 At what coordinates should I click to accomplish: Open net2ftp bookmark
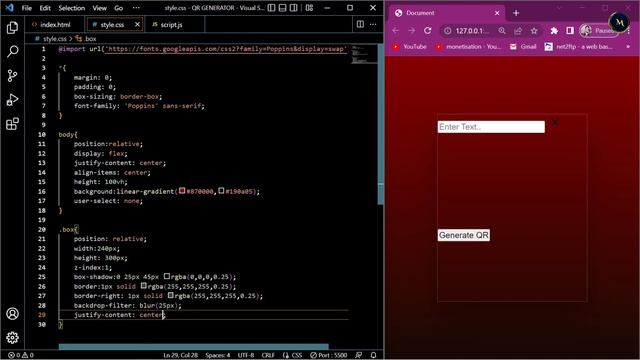578,47
